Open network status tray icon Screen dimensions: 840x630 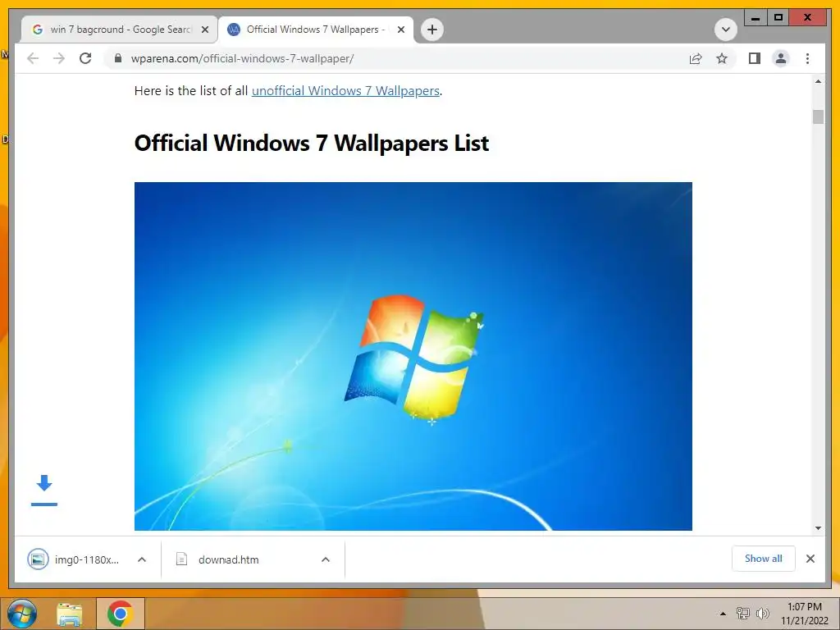tap(742, 614)
